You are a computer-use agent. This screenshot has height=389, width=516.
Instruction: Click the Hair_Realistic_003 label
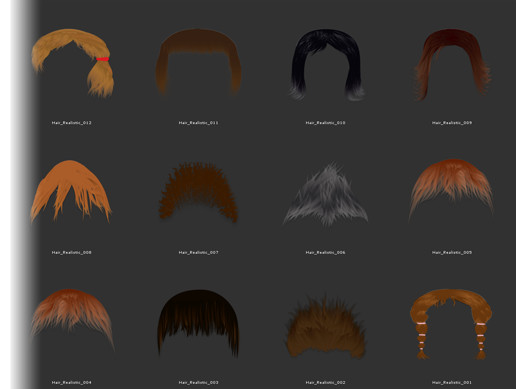click(x=198, y=382)
